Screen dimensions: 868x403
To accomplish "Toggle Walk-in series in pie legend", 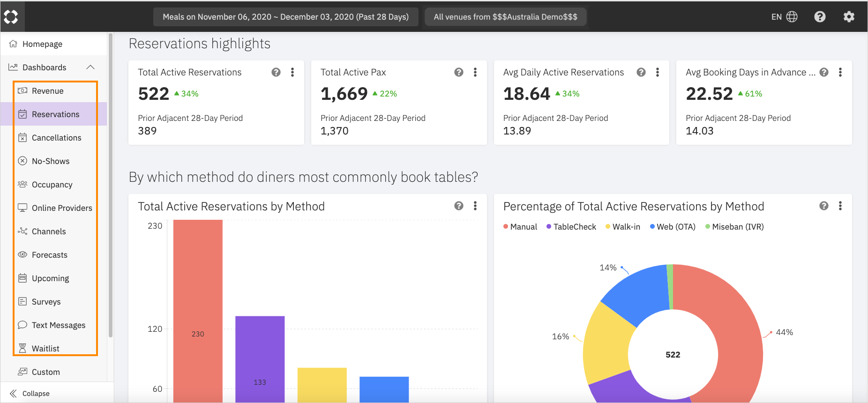I will [623, 227].
